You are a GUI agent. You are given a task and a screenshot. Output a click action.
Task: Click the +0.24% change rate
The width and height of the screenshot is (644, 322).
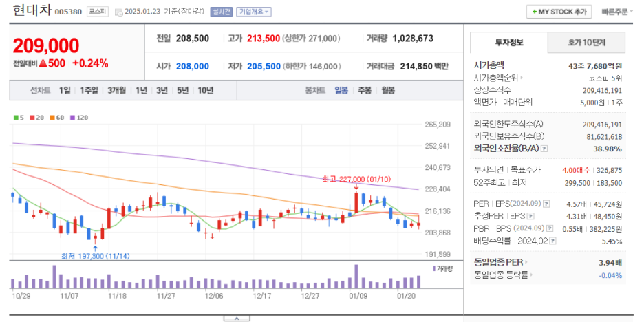click(x=90, y=64)
